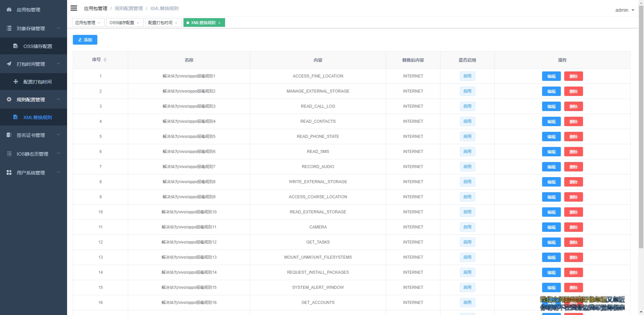Sort table by 序号 column
Image resolution: width=644 pixels, height=315 pixels.
105,60
